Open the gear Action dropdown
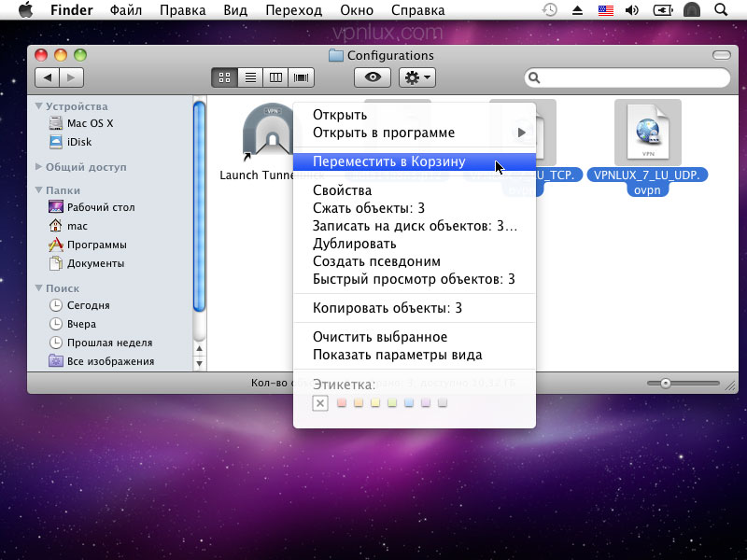This screenshot has height=560, width=747. tap(417, 77)
